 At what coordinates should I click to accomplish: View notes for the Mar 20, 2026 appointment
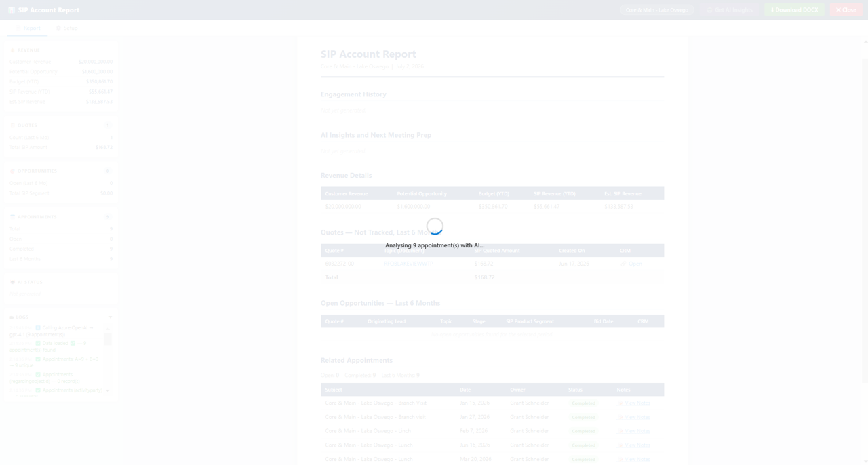click(634, 459)
